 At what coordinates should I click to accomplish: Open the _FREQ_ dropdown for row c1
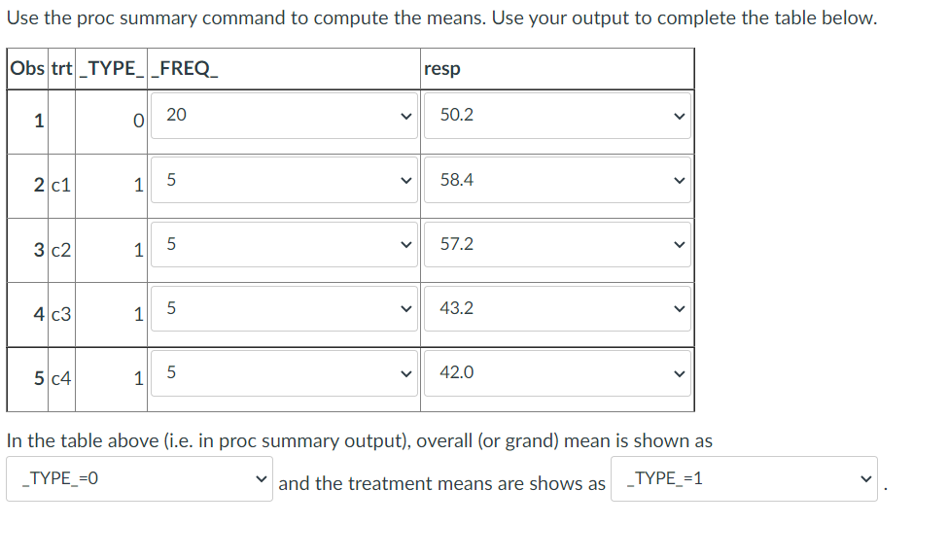(x=282, y=180)
